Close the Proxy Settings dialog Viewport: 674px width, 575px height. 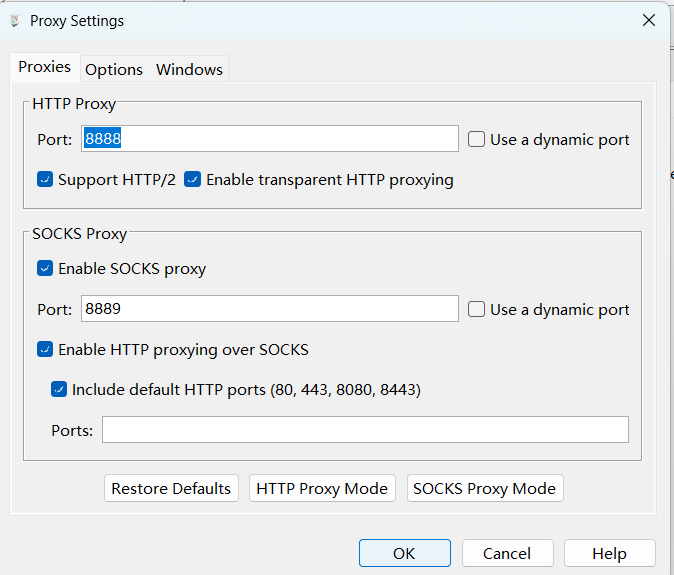[x=649, y=20]
